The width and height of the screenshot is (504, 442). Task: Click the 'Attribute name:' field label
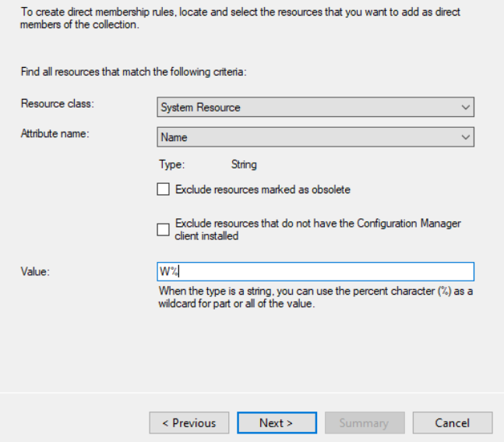coord(55,133)
